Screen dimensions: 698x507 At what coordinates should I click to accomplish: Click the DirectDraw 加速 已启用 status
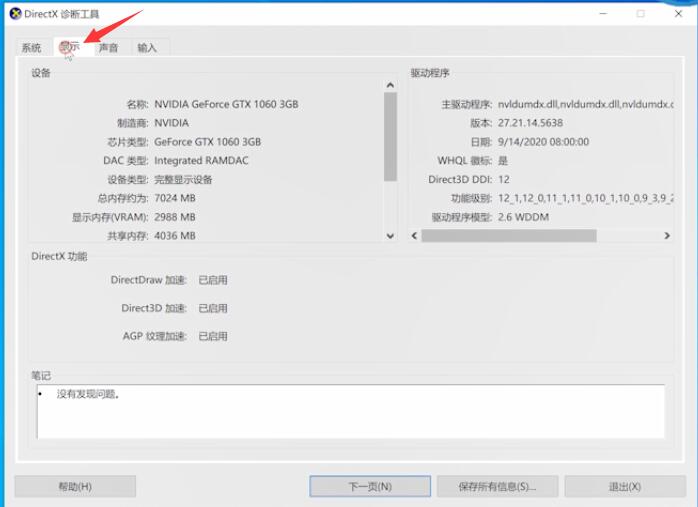coord(213,280)
